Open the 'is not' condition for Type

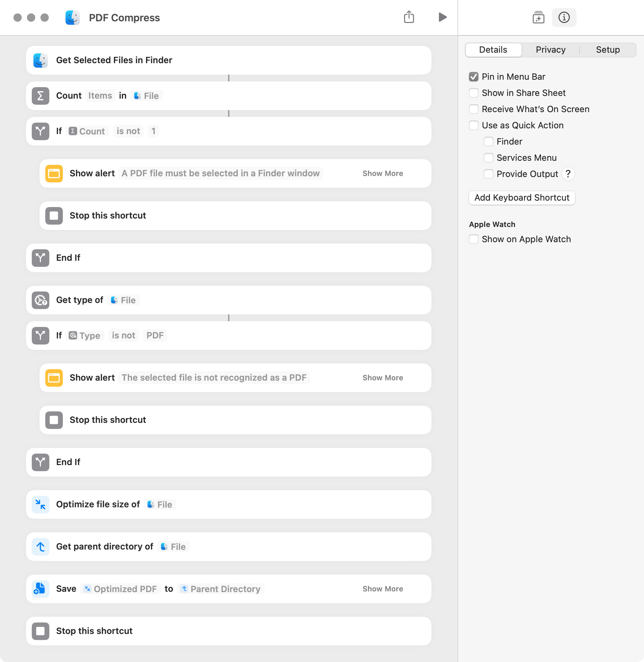tap(123, 335)
